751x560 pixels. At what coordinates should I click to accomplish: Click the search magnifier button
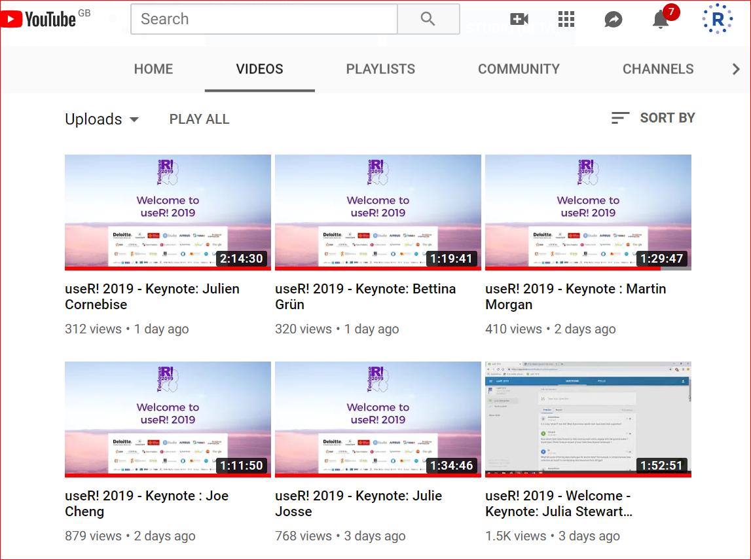click(428, 19)
